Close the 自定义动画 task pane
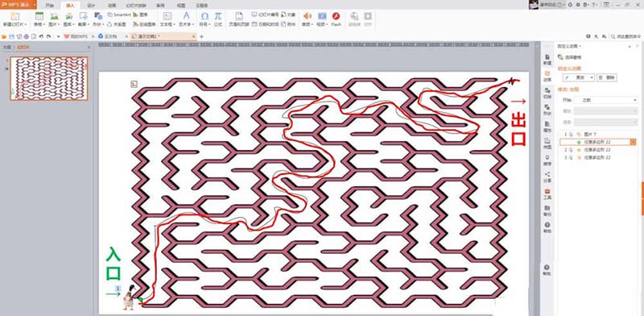This screenshot has width=644, height=316. tap(638, 46)
